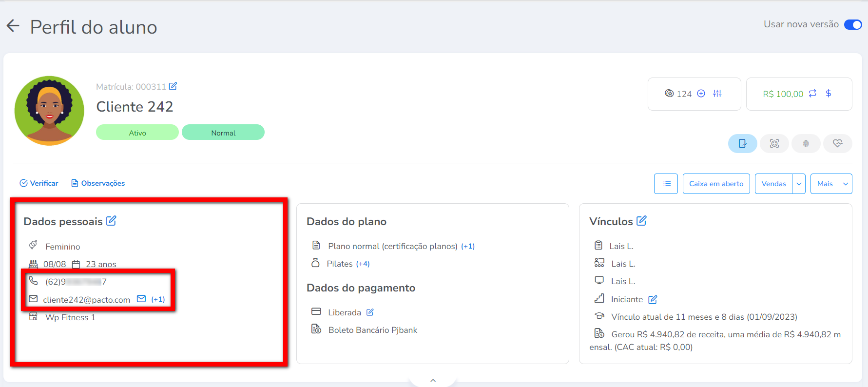Collapse the profile panel with bottom chevron
The image size is (868, 387).
433,380
